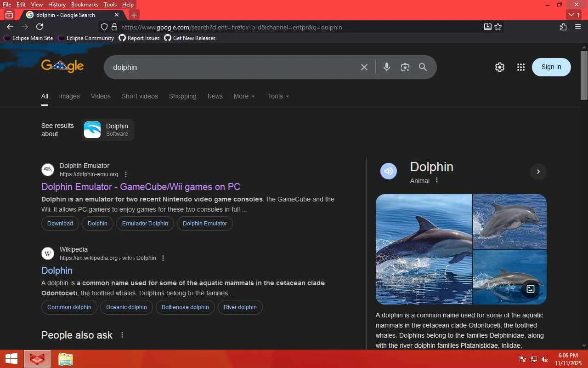Open the File menu
Image resolution: width=588 pixels, height=368 pixels.
coord(7,5)
